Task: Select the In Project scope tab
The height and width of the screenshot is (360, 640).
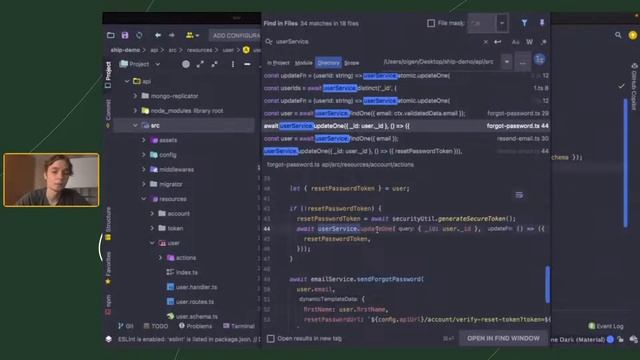Action: (278, 63)
